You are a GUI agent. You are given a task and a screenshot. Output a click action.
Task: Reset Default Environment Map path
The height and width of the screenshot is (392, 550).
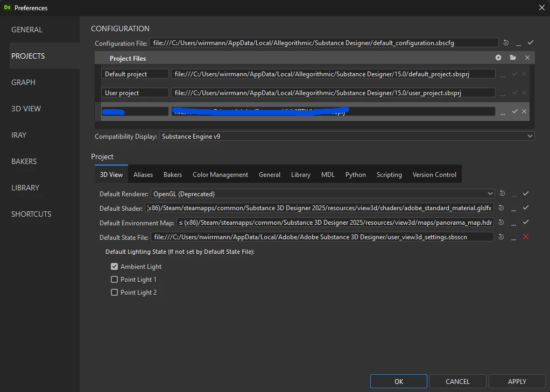point(501,222)
